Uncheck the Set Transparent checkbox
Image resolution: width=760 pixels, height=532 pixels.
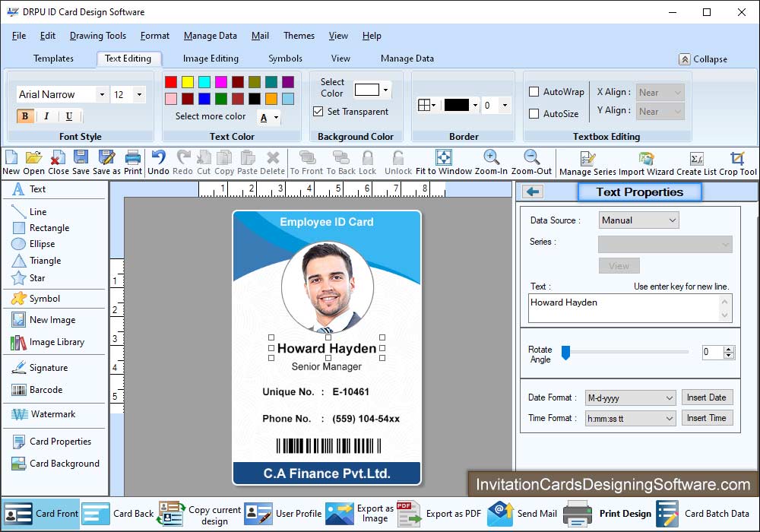point(318,112)
